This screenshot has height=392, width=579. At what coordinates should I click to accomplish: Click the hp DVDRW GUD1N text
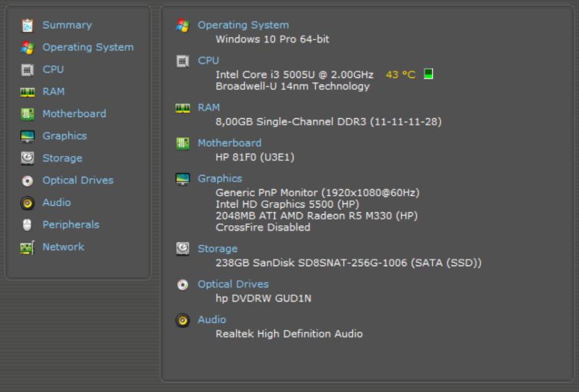point(263,298)
